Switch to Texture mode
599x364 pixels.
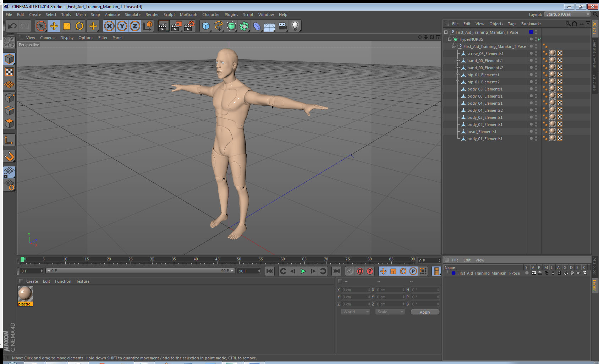[9, 72]
